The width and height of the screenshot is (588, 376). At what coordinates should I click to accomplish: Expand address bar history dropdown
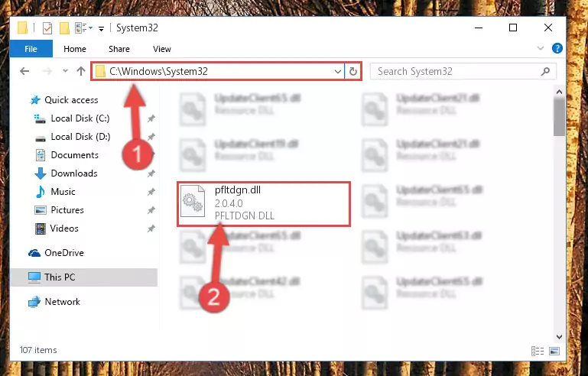click(x=337, y=71)
